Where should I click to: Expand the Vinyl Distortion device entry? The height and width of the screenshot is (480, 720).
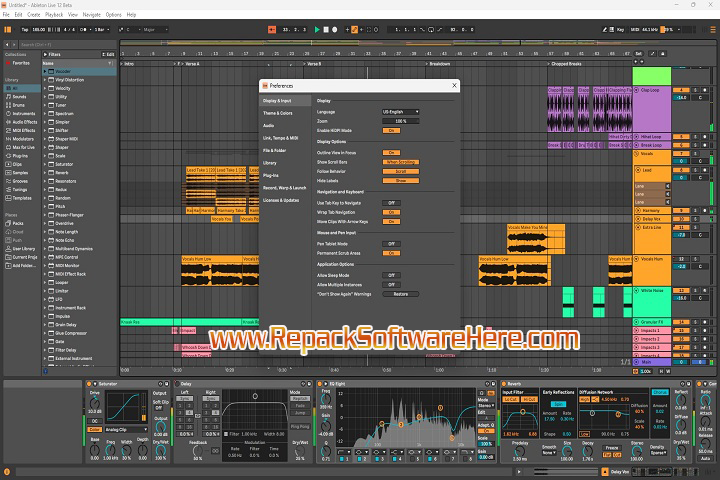coord(45,80)
